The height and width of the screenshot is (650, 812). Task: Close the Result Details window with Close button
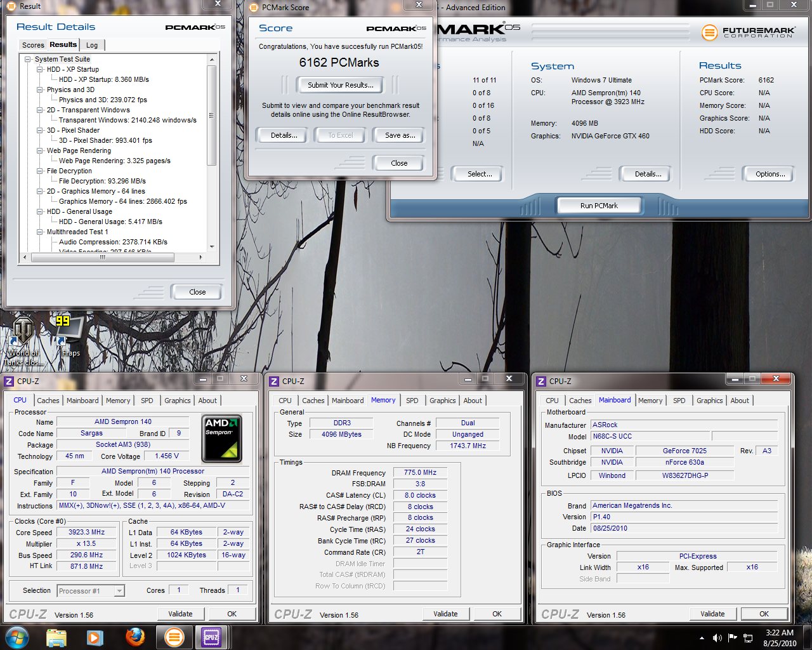tap(197, 292)
